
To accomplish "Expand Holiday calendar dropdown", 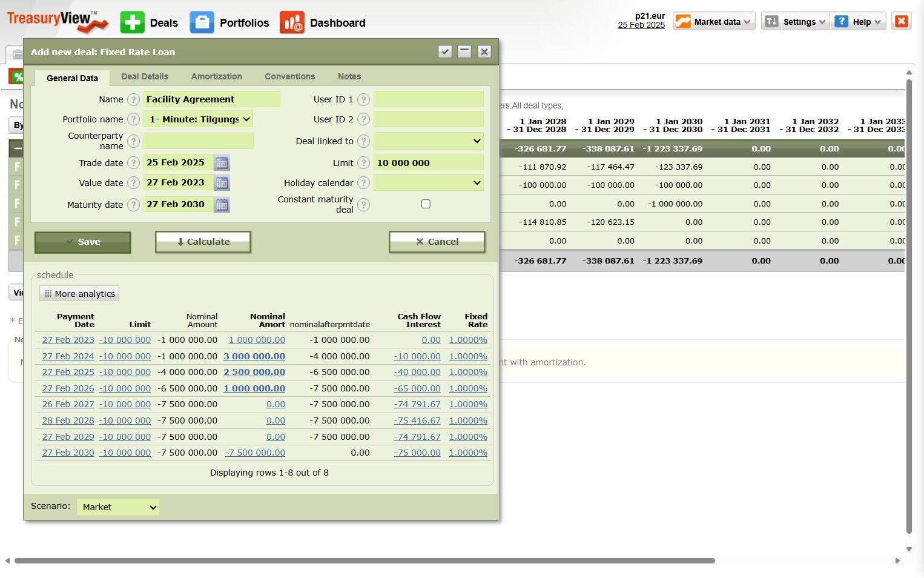I will click(429, 182).
